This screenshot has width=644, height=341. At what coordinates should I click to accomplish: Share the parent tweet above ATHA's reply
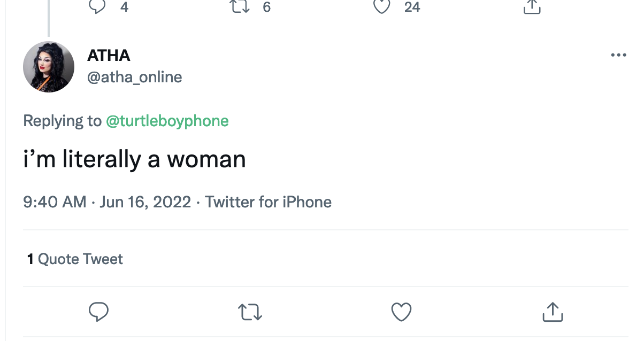(x=531, y=6)
